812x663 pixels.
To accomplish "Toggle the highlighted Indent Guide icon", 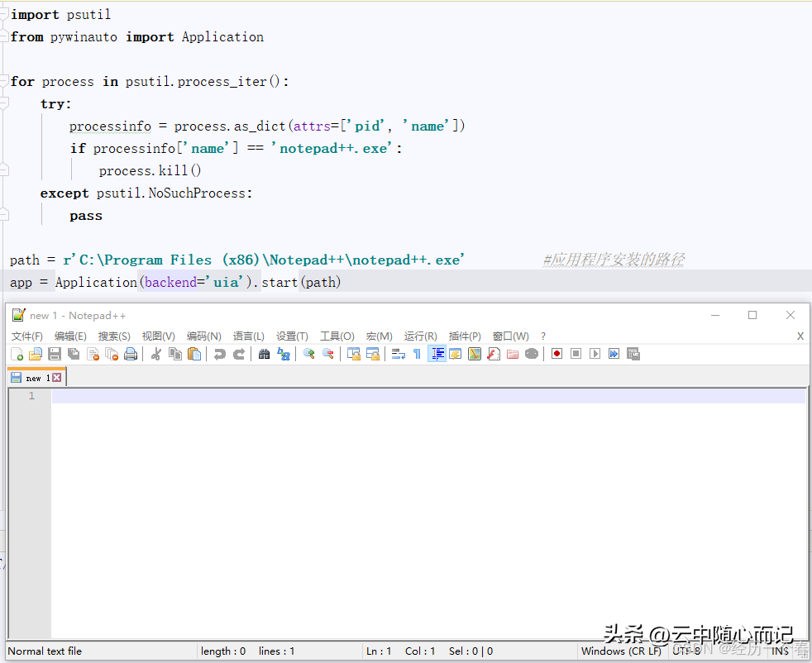I will click(x=437, y=354).
